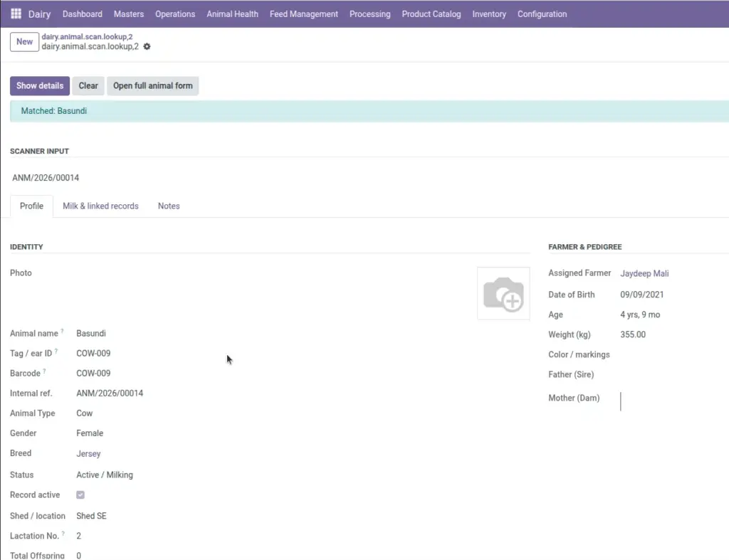Click the New record button
This screenshot has width=729, height=560.
(25, 42)
